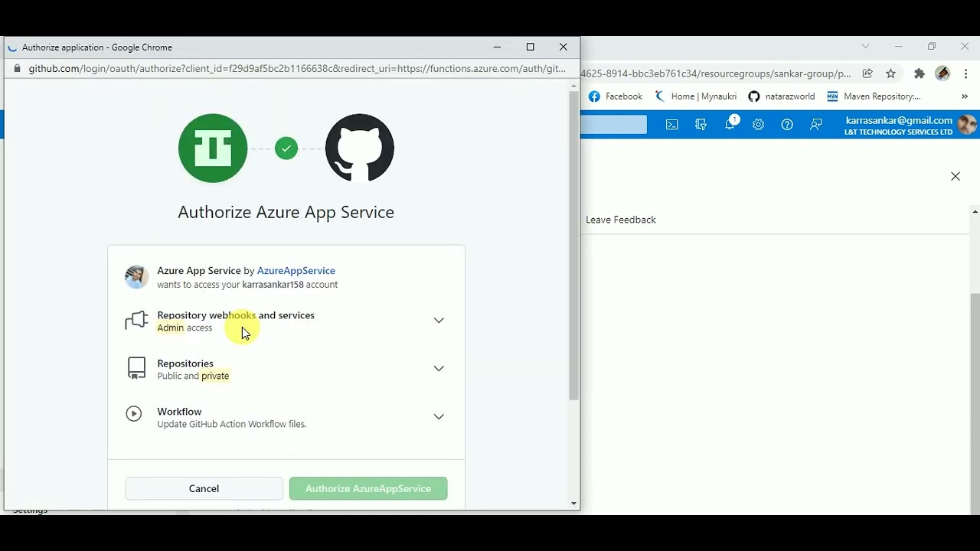Open Azure portal settings gear
The height and width of the screenshot is (551, 980).
point(758,125)
